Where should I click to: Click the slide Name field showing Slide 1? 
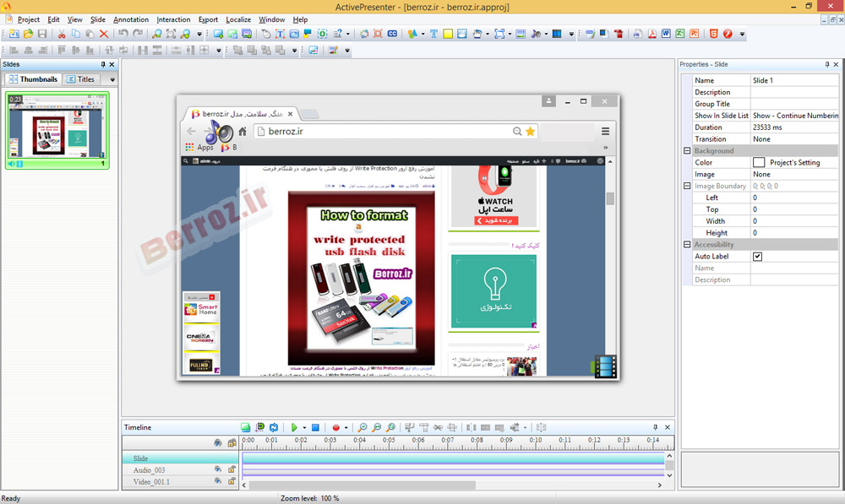pos(795,80)
